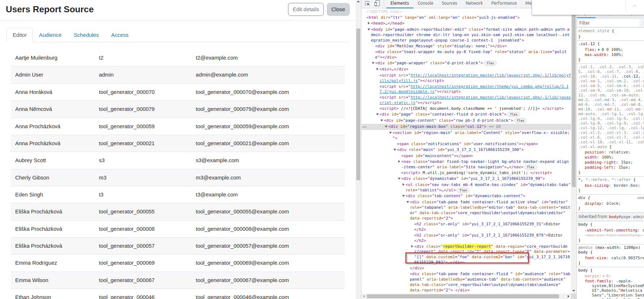The image size is (644, 299).
Task: Click the three-dots icon beside region-main-box node
Action: coord(365,127)
